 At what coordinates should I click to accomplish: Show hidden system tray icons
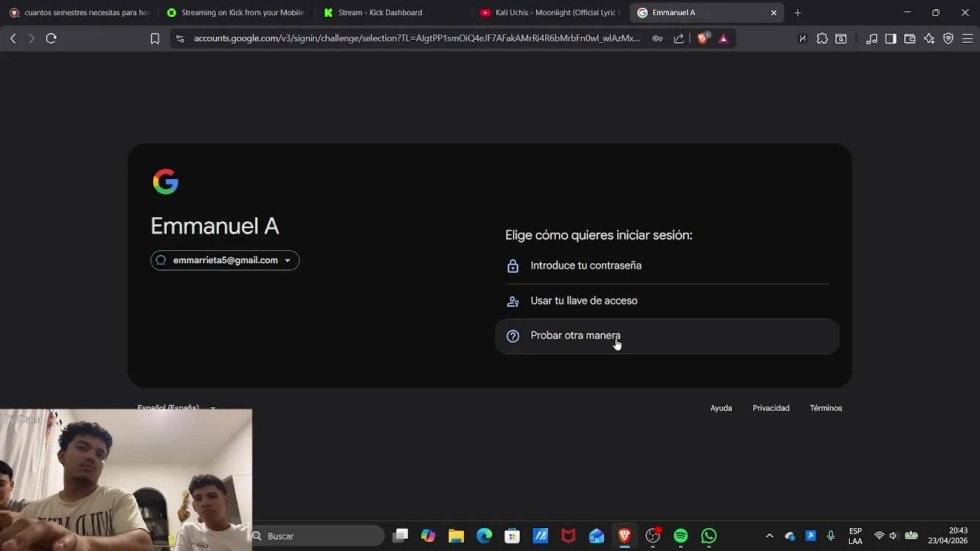(x=769, y=536)
